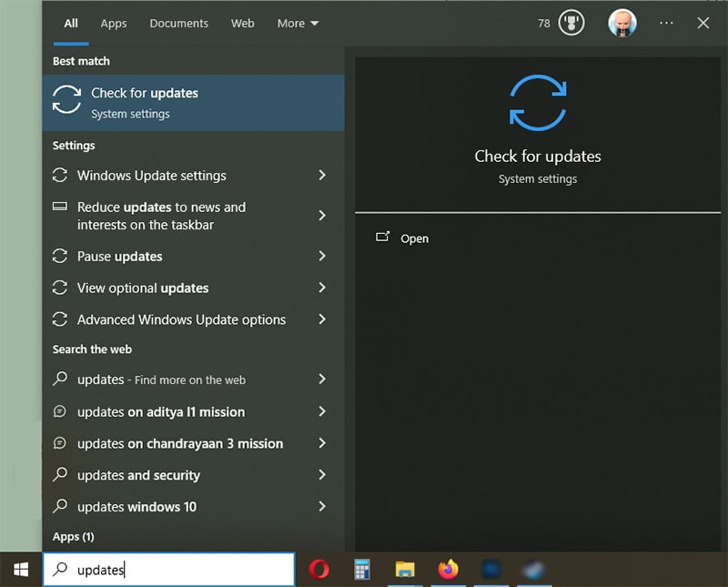
Task: Expand the Windows Update settings result
Action: click(x=322, y=176)
